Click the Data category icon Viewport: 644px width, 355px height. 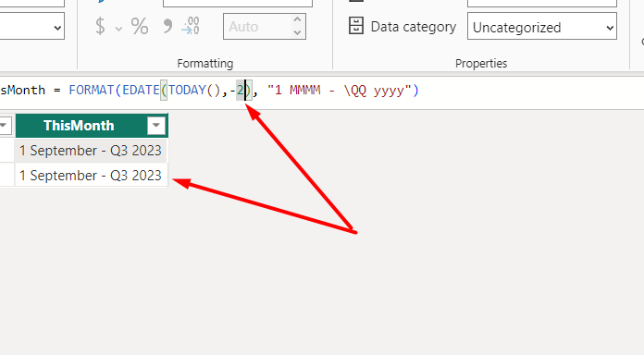(355, 26)
